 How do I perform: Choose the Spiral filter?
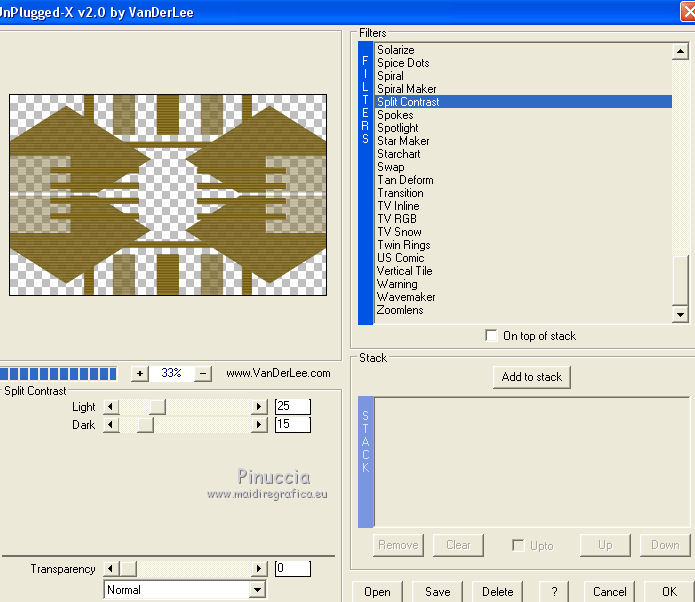pos(390,76)
